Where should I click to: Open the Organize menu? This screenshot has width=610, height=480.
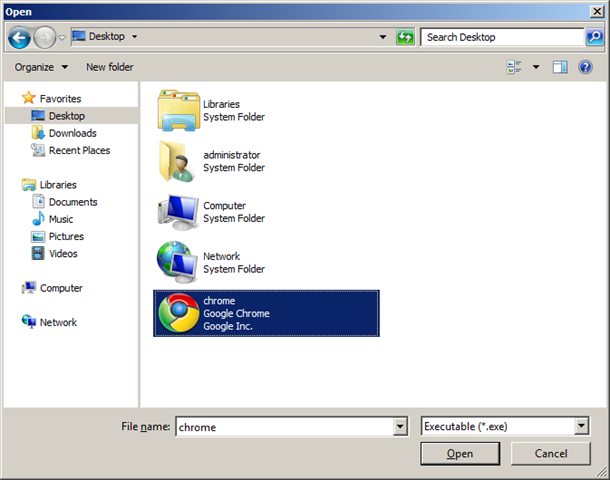click(x=41, y=67)
